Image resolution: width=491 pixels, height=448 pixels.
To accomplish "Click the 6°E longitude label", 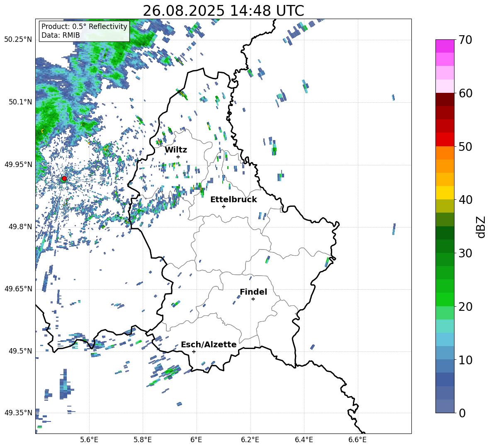I will [x=196, y=440].
